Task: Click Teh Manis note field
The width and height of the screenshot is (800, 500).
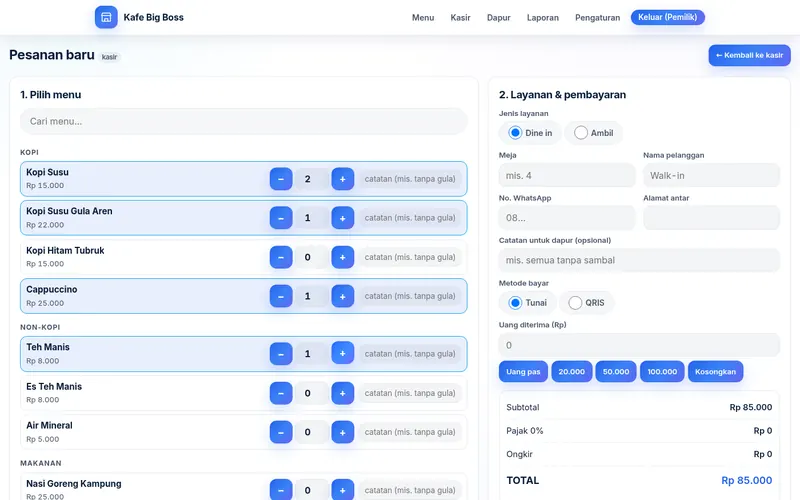Action: coord(410,354)
